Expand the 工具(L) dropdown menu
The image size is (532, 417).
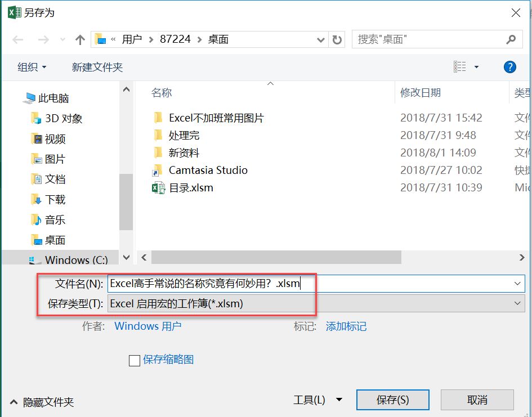[318, 400]
